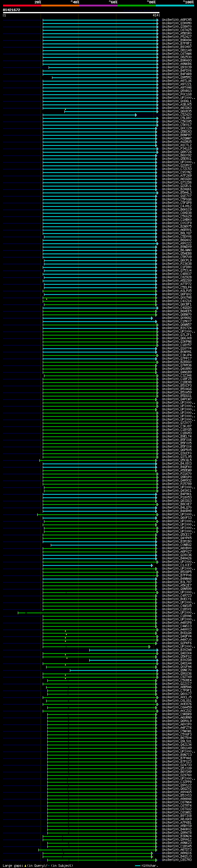Select the last hit UniRef100_C8S7M3
The height and width of the screenshot is (868, 197).
pos(177,860)
